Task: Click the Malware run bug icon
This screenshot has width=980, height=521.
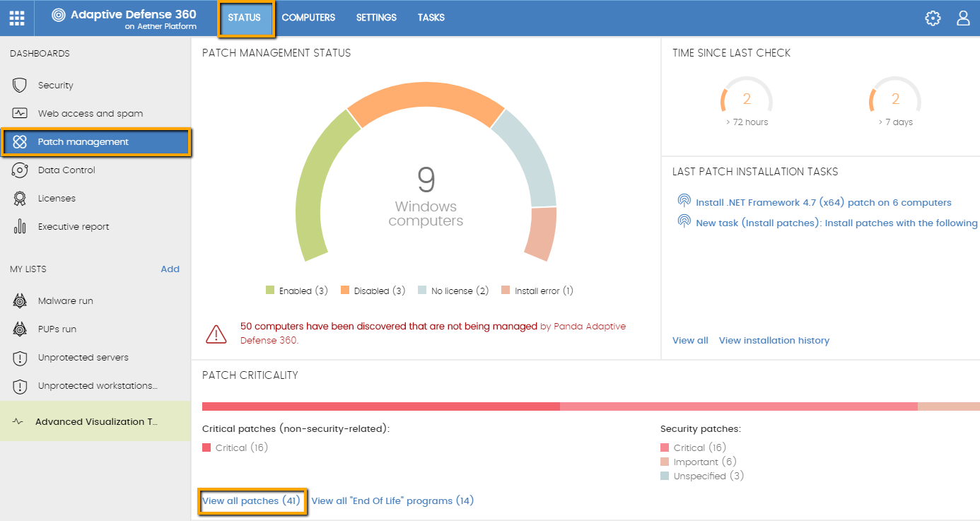Action: [20, 301]
